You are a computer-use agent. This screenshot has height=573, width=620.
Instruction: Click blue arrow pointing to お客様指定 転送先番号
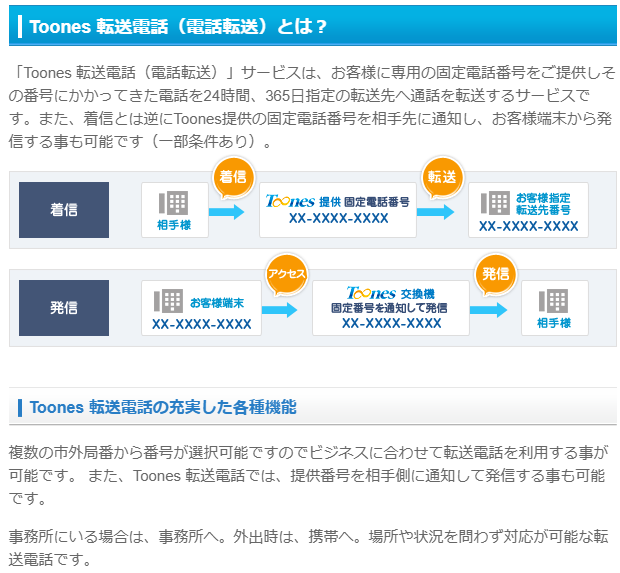pyautogui.click(x=436, y=211)
